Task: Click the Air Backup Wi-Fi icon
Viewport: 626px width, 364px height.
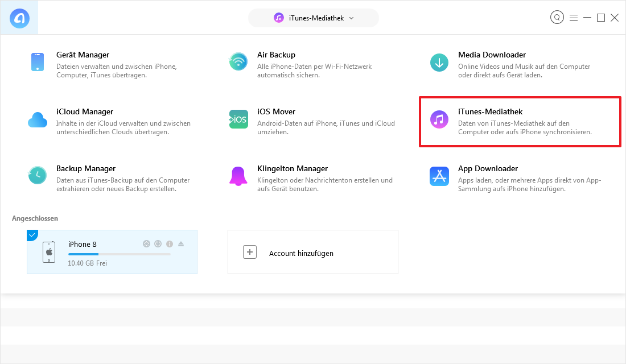Action: (238, 62)
